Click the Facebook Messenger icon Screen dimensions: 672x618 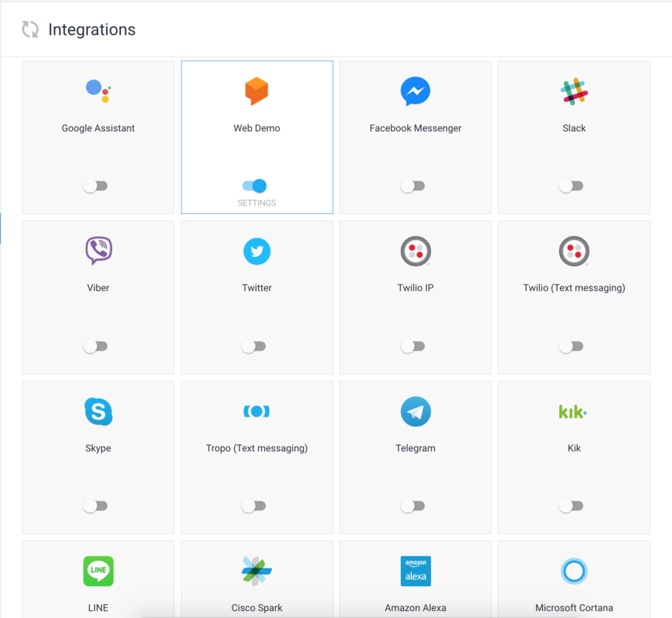(415, 90)
